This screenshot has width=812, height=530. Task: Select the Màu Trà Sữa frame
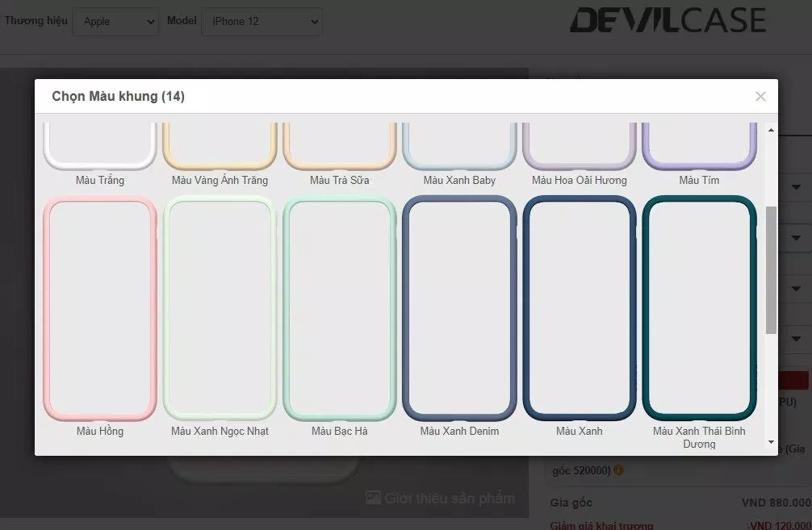tap(340, 148)
